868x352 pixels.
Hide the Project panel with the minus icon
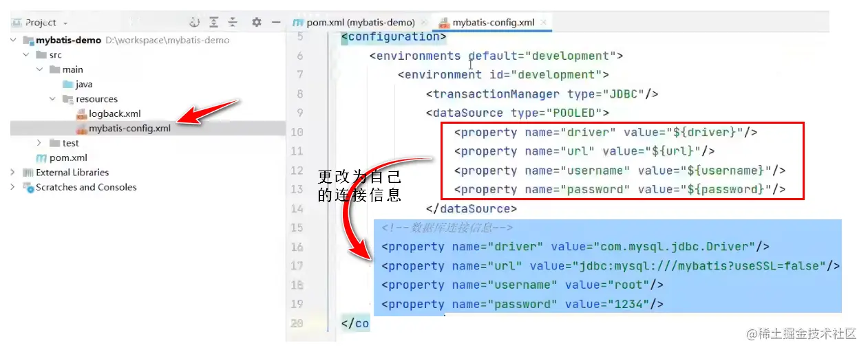click(276, 23)
